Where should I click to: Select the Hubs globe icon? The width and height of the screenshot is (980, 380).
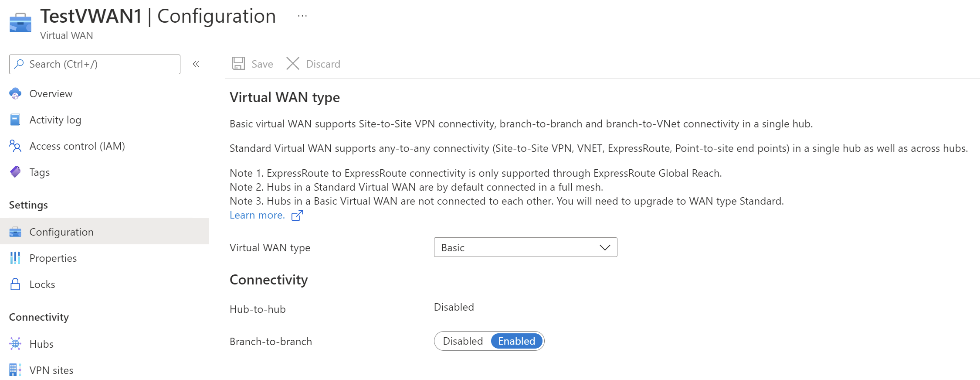(x=15, y=344)
